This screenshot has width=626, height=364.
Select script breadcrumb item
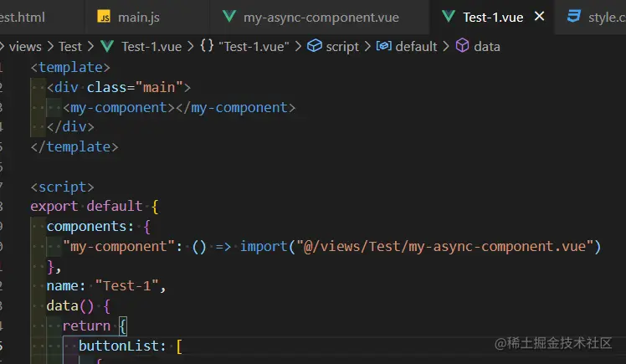[x=342, y=47]
